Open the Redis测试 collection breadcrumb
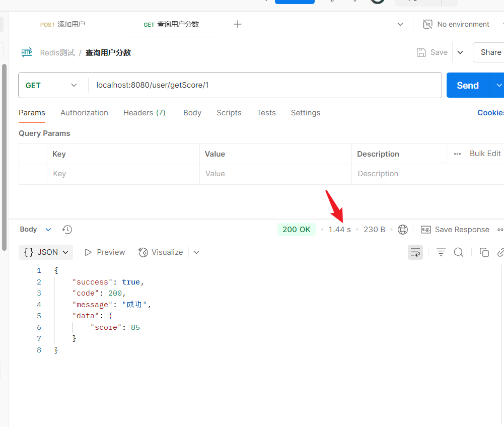The image size is (504, 427). pyautogui.click(x=57, y=53)
